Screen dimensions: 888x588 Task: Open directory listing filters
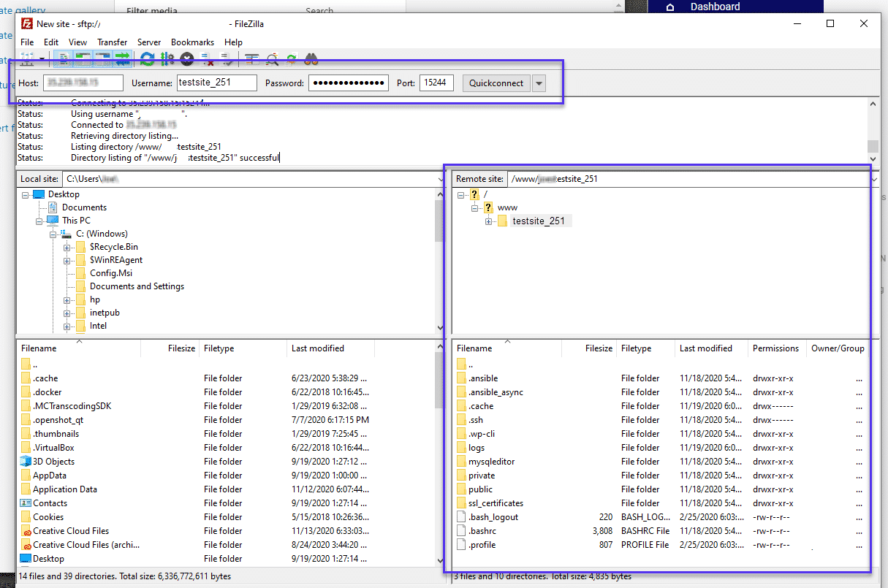click(252, 59)
